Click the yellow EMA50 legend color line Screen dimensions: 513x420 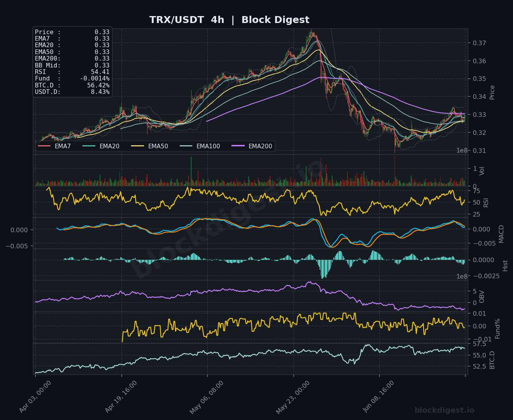pyautogui.click(x=138, y=146)
